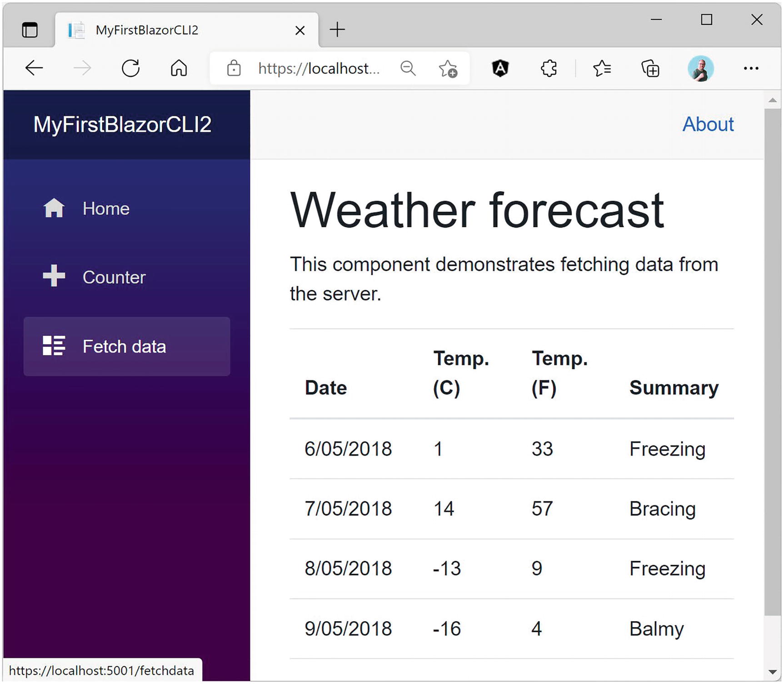Navigate to Home in sidebar

(106, 209)
